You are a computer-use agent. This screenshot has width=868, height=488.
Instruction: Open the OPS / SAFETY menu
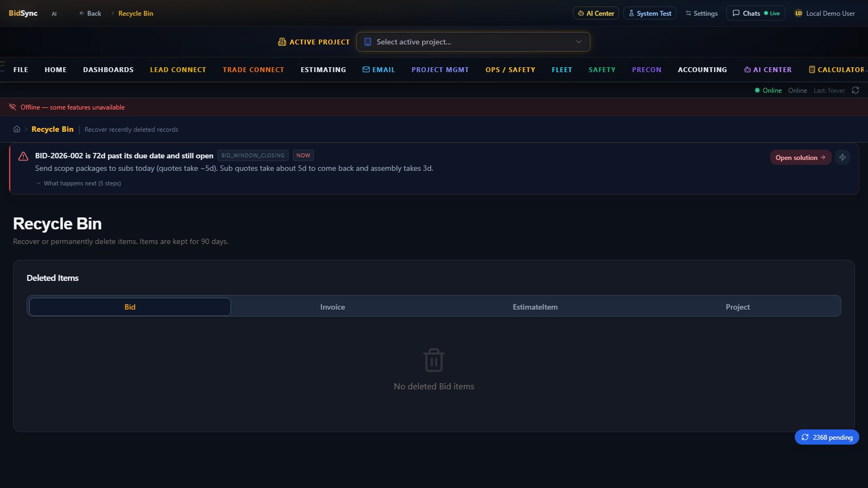(510, 69)
